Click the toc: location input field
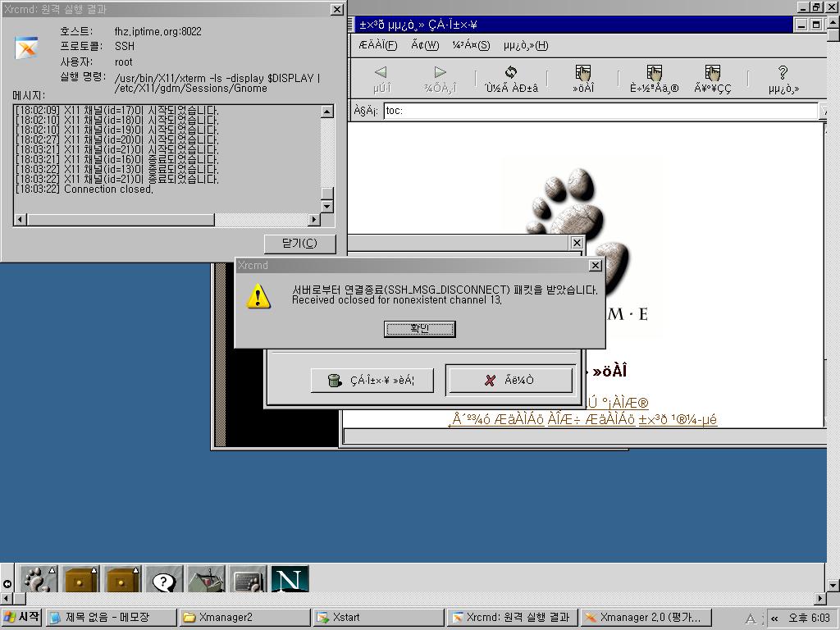 click(x=600, y=111)
